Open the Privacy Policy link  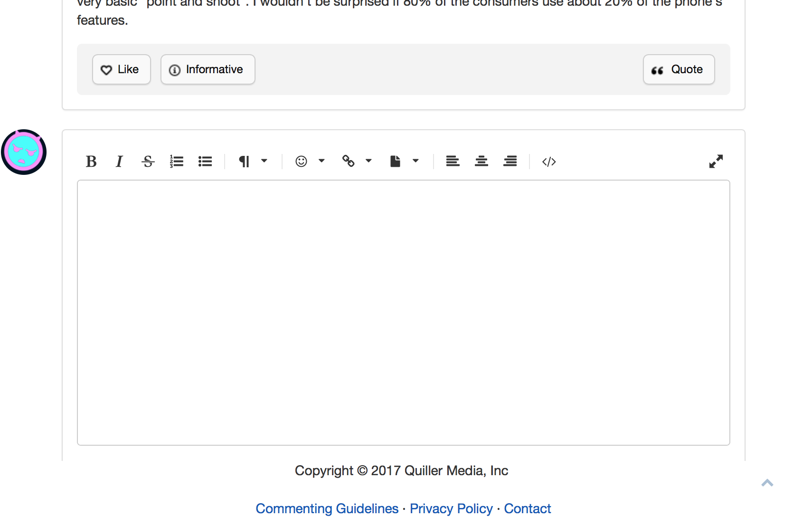pos(451,508)
